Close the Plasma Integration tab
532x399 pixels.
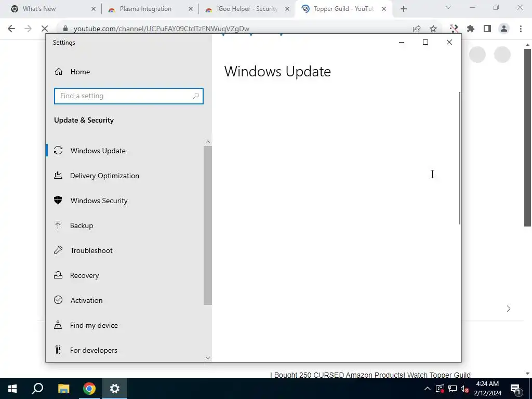(x=191, y=9)
